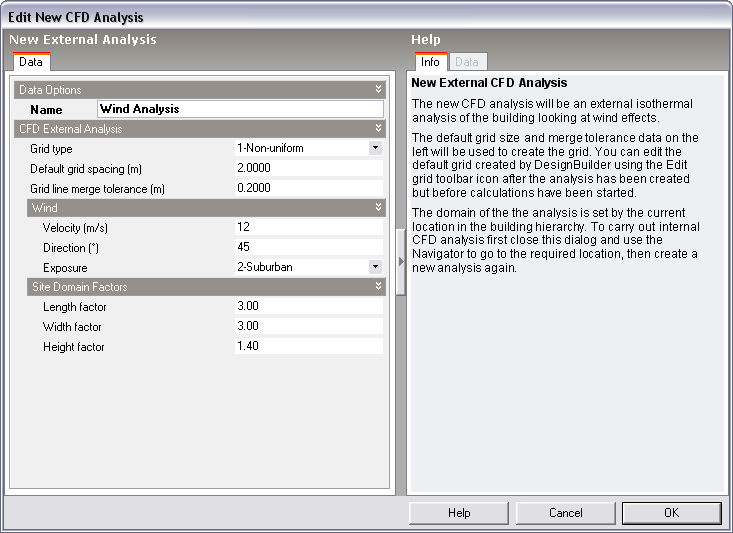733x533 pixels.
Task: Click the Width factor value field
Action: 308,327
